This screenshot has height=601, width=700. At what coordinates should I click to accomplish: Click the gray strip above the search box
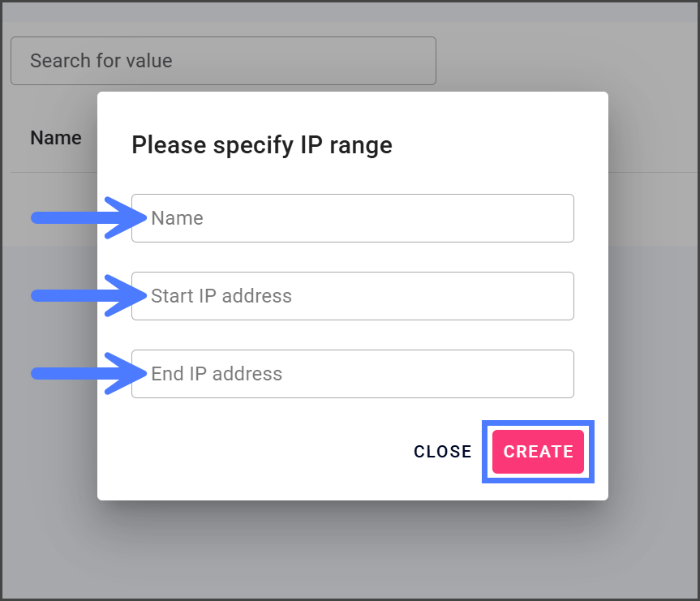(349, 12)
